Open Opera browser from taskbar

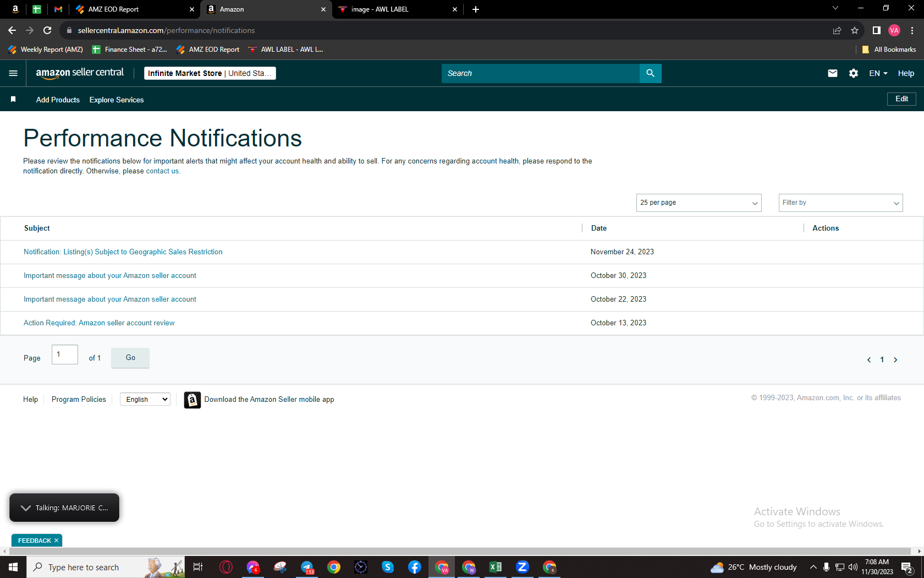point(226,567)
